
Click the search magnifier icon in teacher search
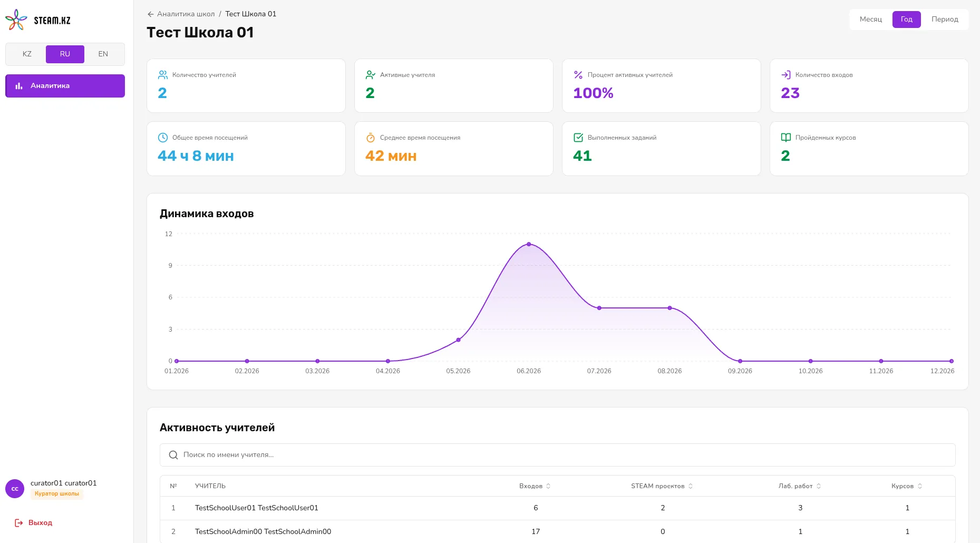point(173,455)
